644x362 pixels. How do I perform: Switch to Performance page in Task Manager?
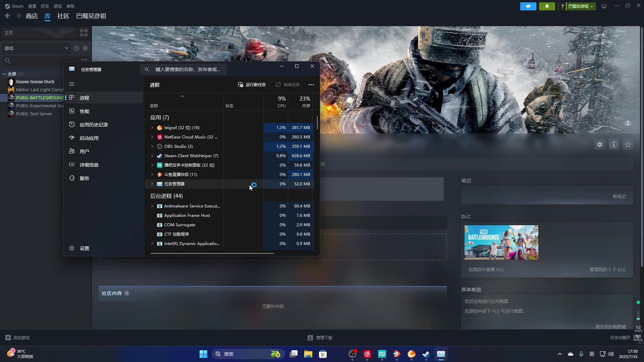(x=104, y=111)
